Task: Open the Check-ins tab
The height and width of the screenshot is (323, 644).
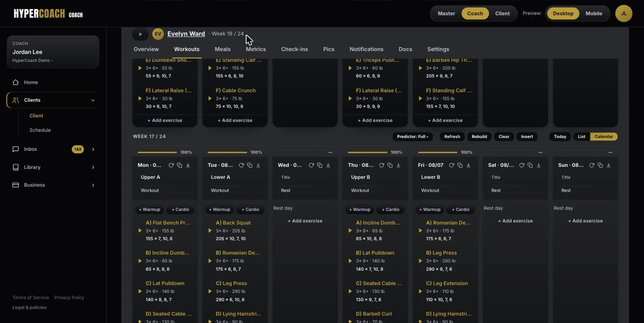Action: coord(294,49)
